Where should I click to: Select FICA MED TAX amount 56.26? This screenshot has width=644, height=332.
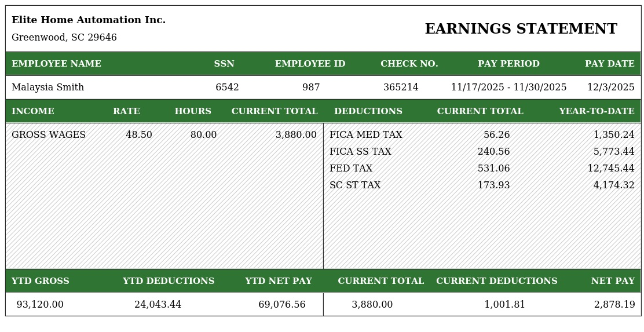(x=496, y=135)
